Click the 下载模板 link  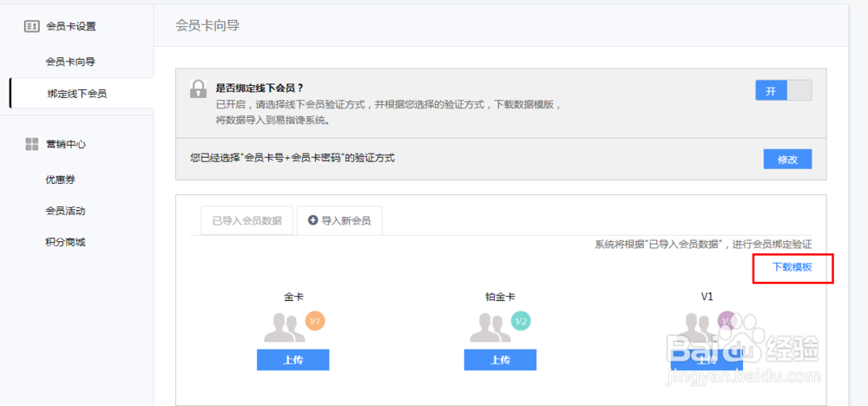(x=792, y=267)
